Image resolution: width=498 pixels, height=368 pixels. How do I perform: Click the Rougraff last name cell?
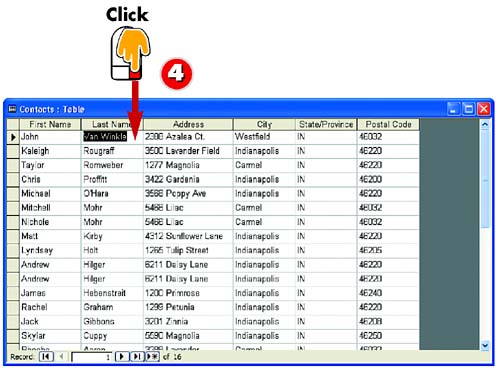pyautogui.click(x=112, y=151)
